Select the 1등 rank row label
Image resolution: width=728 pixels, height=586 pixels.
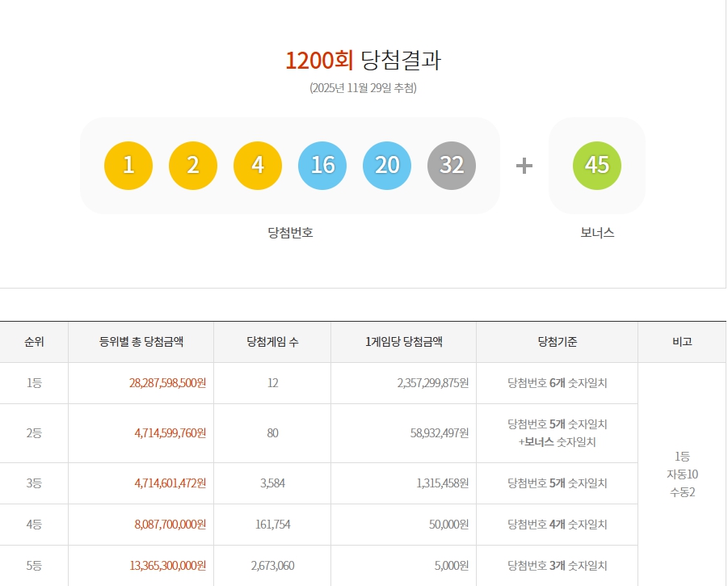tap(35, 383)
